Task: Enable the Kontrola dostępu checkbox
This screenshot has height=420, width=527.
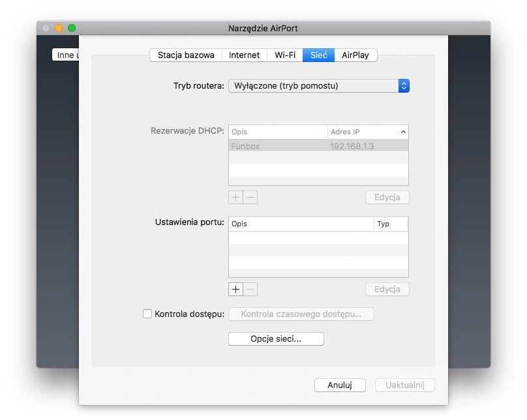Action: point(147,314)
